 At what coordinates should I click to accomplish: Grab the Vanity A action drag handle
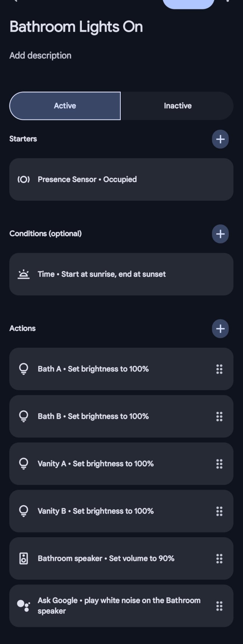click(x=219, y=464)
